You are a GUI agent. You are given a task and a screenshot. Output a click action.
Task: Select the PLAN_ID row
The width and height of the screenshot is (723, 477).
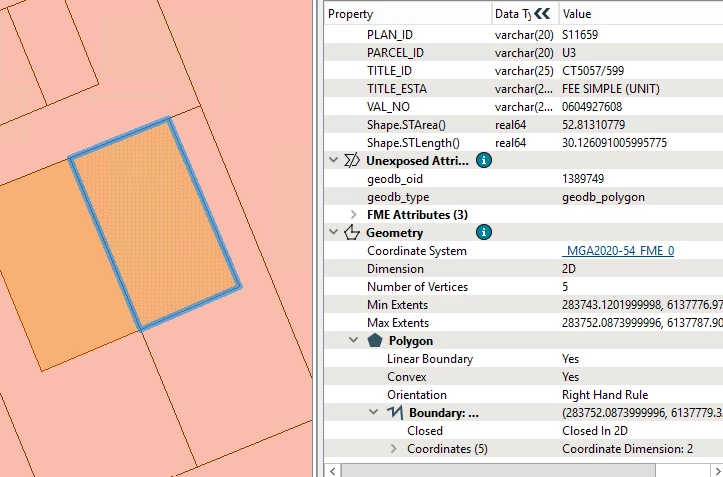[x=523, y=35]
